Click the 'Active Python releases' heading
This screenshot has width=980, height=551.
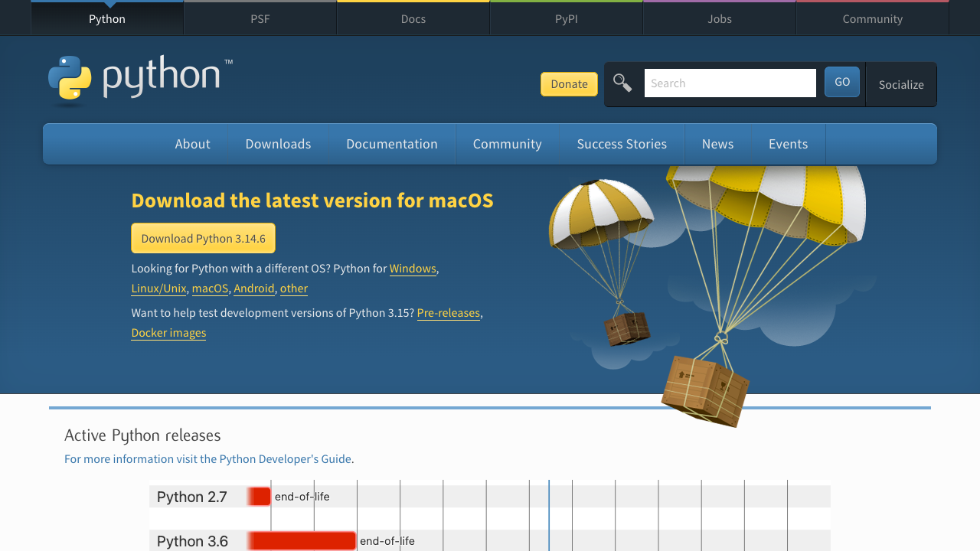(142, 435)
